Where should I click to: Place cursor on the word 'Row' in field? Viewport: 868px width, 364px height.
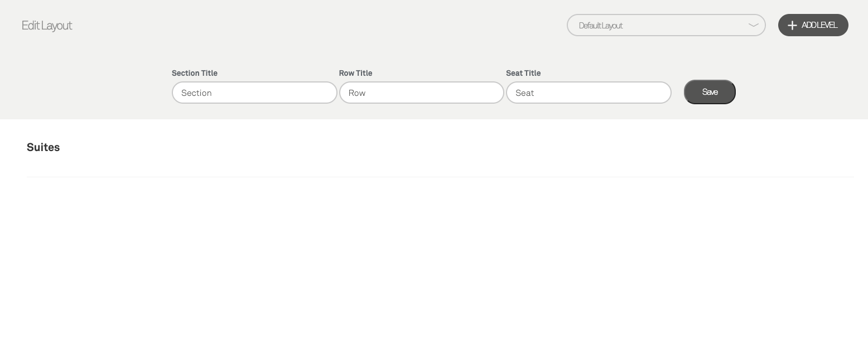pos(357,93)
